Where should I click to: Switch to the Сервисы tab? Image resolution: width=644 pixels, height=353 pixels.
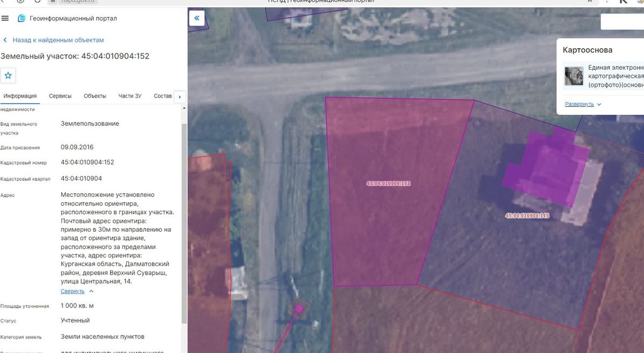point(60,96)
